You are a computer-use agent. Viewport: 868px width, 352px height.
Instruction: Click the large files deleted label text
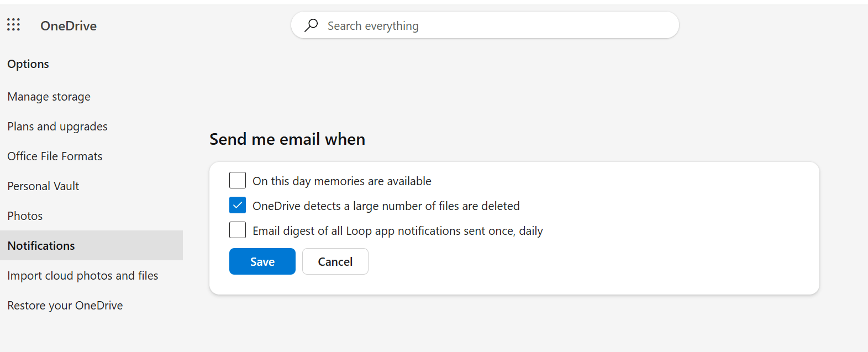coord(386,206)
